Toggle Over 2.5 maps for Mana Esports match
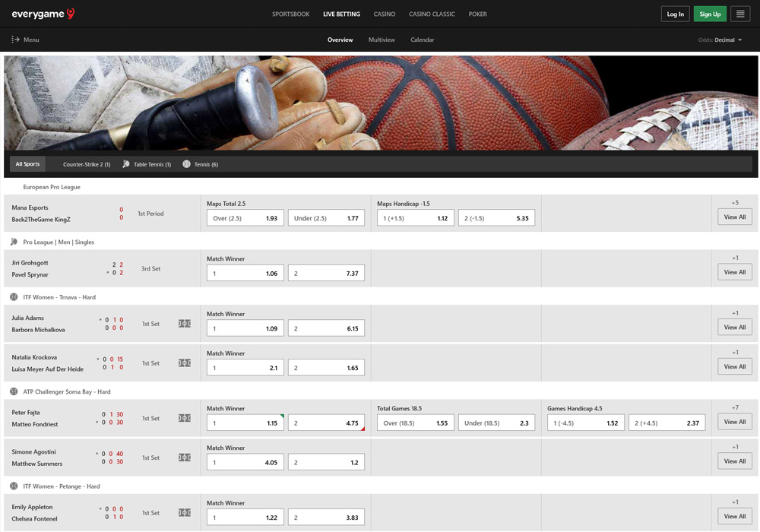The width and height of the screenshot is (760, 532). tap(243, 217)
